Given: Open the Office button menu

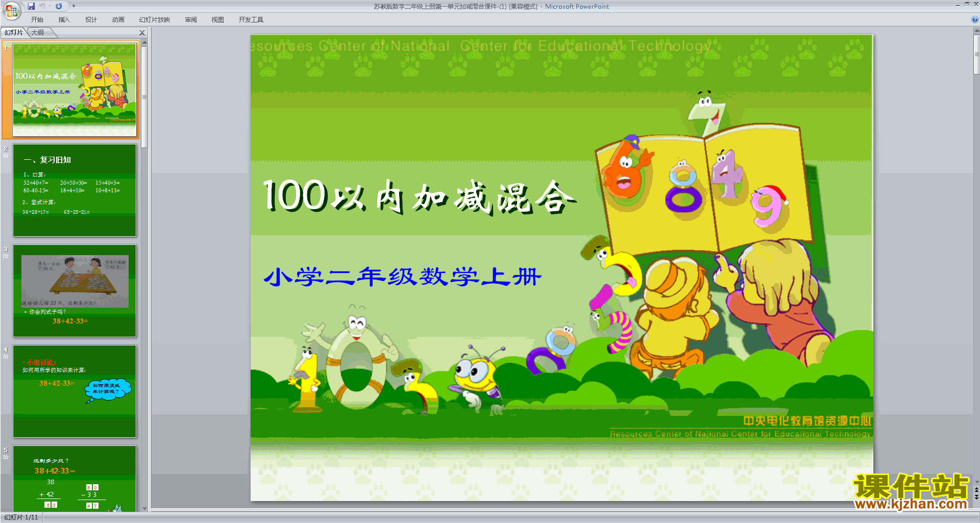Looking at the screenshot, I should pos(11,10).
